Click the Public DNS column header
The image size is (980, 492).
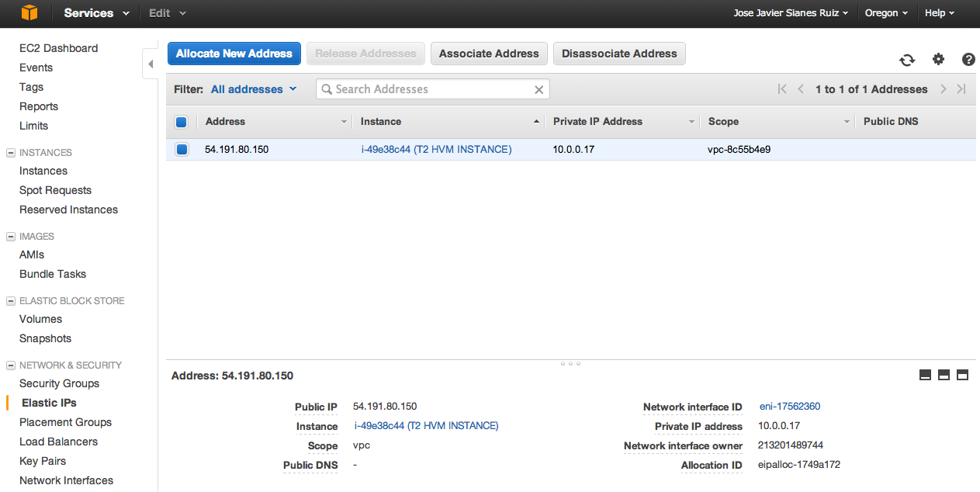pyautogui.click(x=891, y=122)
